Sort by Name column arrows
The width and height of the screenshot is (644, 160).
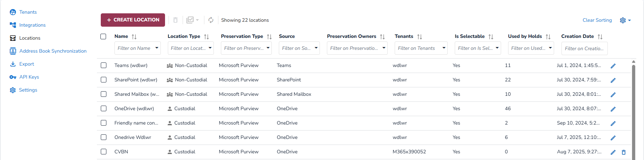134,36
